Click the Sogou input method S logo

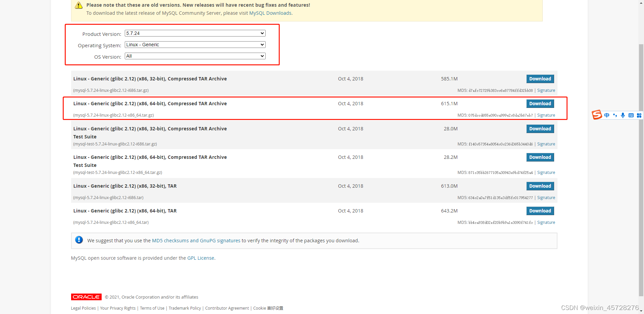coord(597,115)
